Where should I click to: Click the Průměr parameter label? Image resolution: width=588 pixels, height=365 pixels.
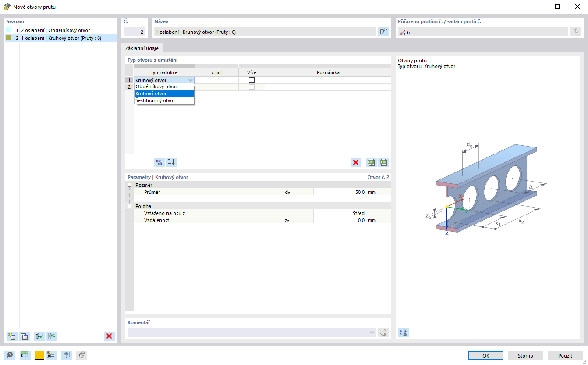[152, 192]
